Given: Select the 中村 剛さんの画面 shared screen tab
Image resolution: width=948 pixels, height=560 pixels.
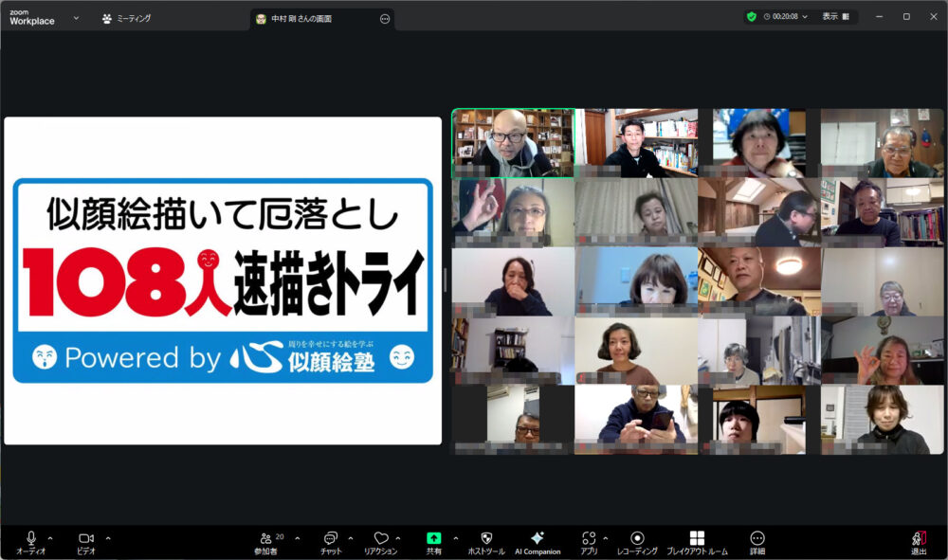Looking at the screenshot, I should 301,18.
